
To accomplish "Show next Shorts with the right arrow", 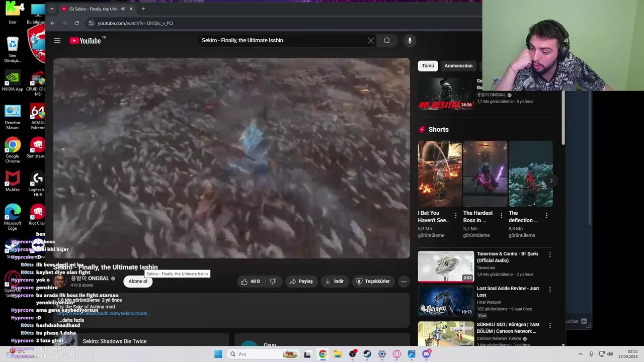I will coord(551,181).
